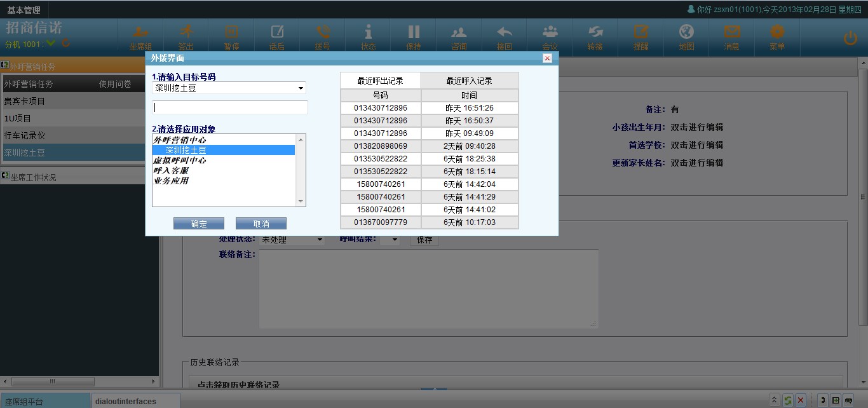This screenshot has width=868, height=408.
Task: Open the 会议 conference icon
Action: coord(550,36)
